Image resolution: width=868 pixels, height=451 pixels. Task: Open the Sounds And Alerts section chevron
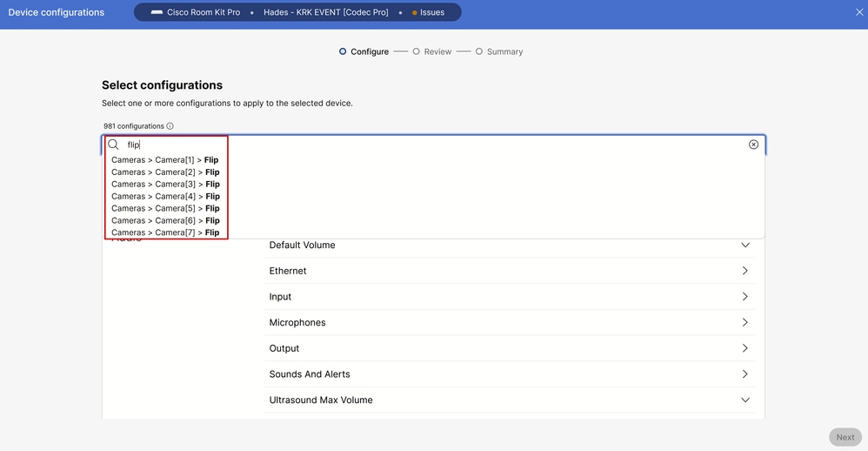pyautogui.click(x=745, y=374)
